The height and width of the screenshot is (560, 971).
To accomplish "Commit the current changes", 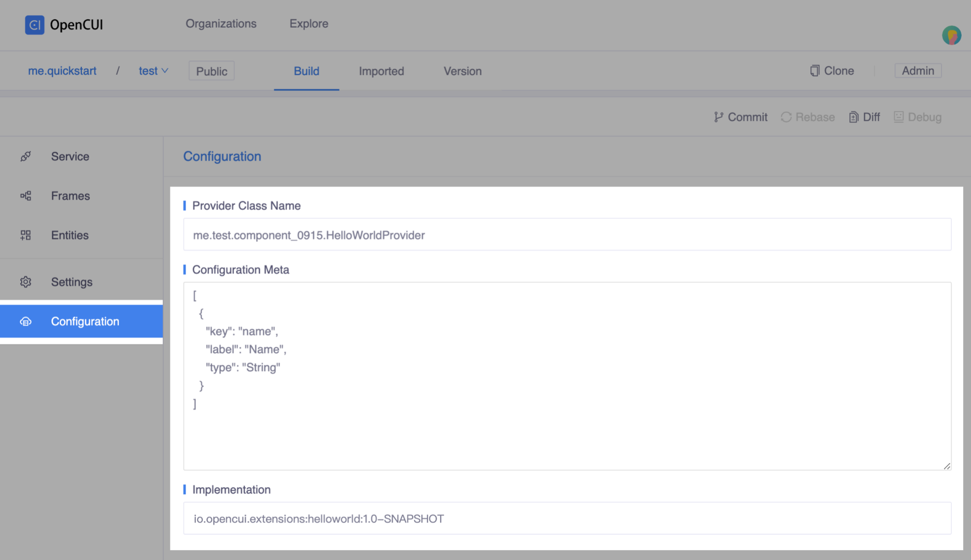I will click(x=740, y=117).
